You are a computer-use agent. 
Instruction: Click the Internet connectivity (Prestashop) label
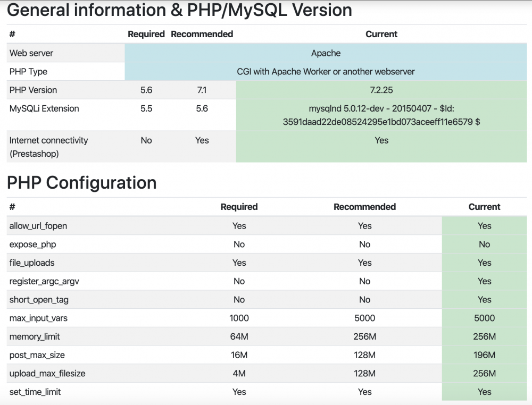[48, 146]
